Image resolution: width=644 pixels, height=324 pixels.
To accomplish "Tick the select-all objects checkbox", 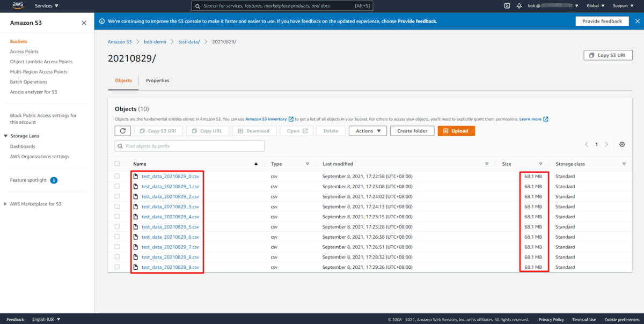I will point(118,164).
